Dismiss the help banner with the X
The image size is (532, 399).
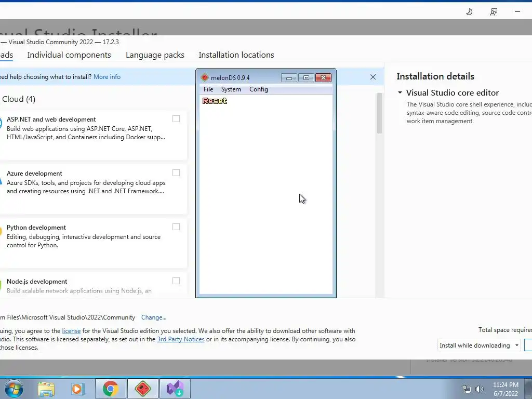tap(373, 77)
